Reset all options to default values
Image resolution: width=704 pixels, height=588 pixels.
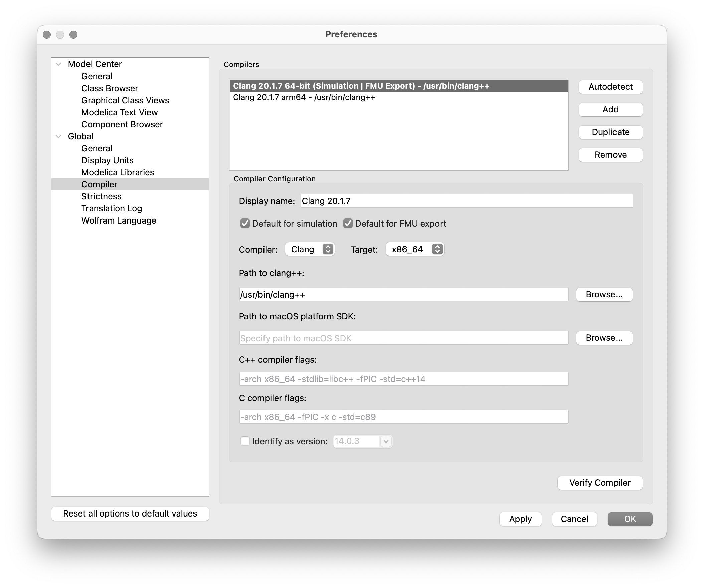(x=130, y=514)
